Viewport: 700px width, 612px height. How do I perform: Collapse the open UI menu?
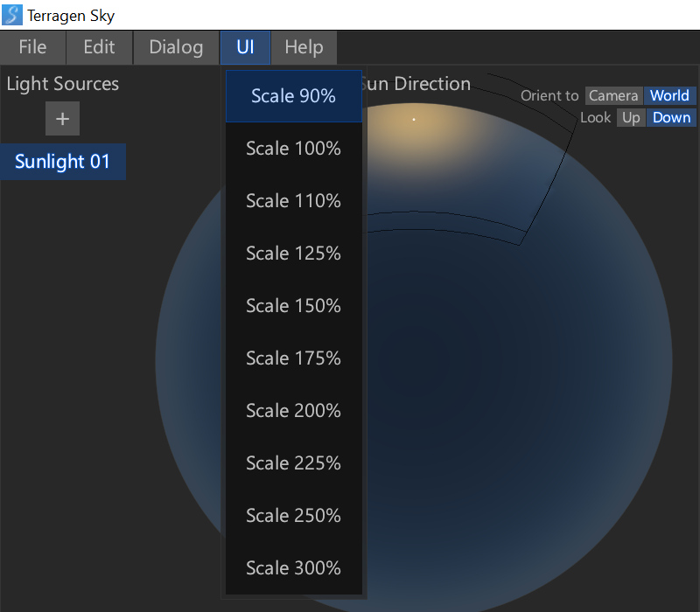(245, 47)
